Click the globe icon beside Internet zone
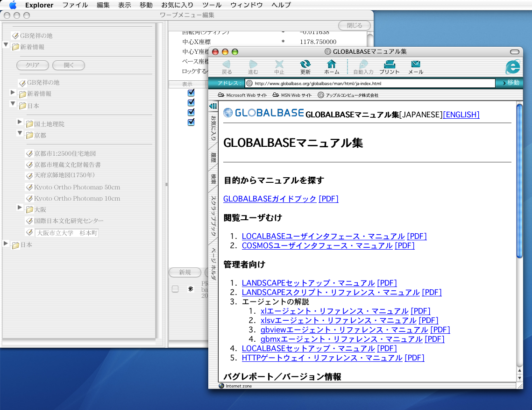This screenshot has width=532, height=410. [221, 386]
